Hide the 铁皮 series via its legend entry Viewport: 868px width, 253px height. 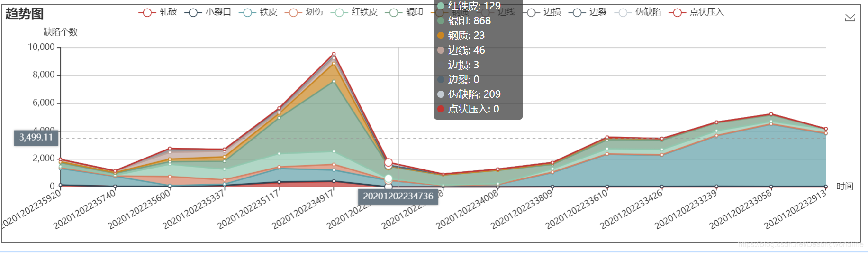(258, 12)
